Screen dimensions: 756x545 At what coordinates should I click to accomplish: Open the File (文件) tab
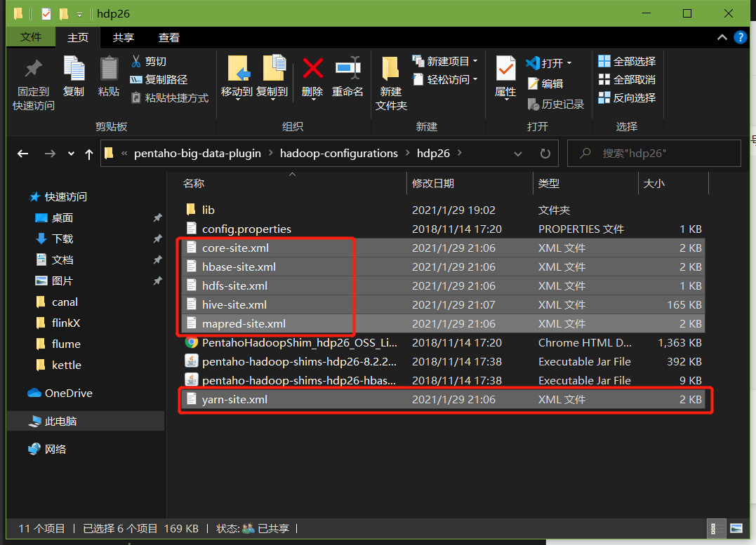(31, 37)
